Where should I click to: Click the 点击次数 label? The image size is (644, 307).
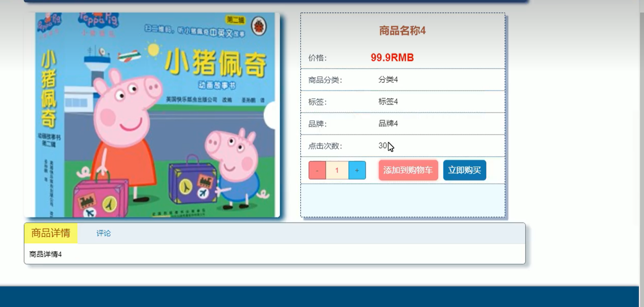325,146
